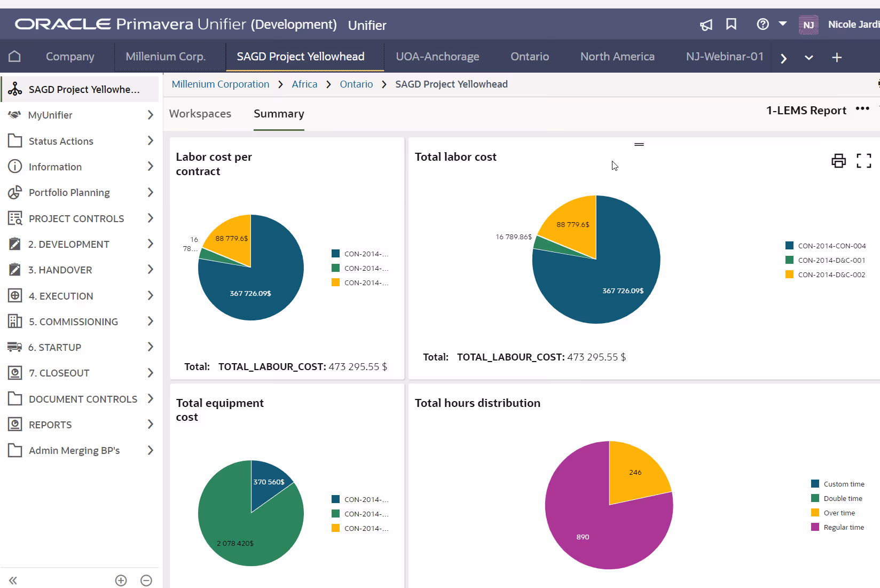Click the Home icon in the sidebar
Viewport: 880px width, 588px height.
[14, 56]
